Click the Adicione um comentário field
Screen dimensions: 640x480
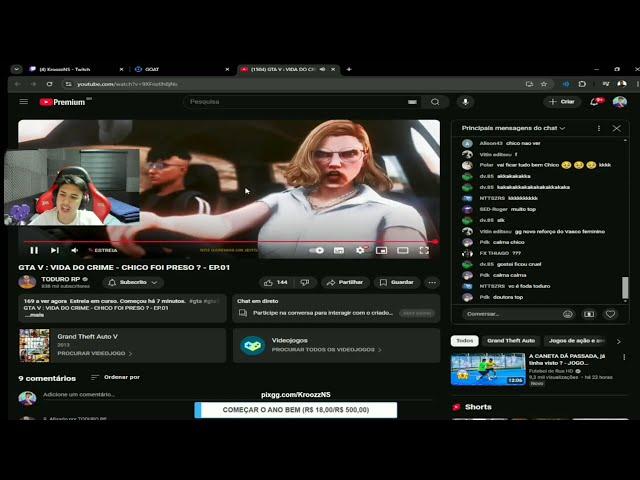click(237, 395)
